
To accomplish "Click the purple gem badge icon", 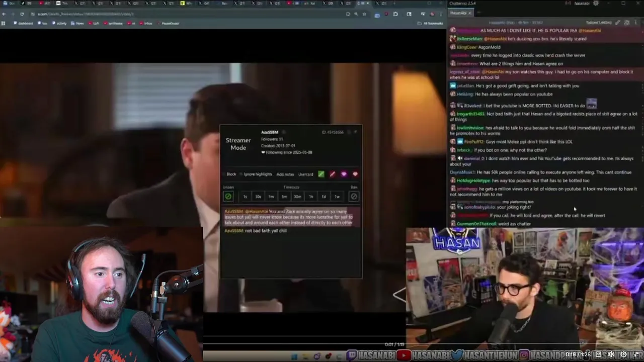I will (x=344, y=174).
